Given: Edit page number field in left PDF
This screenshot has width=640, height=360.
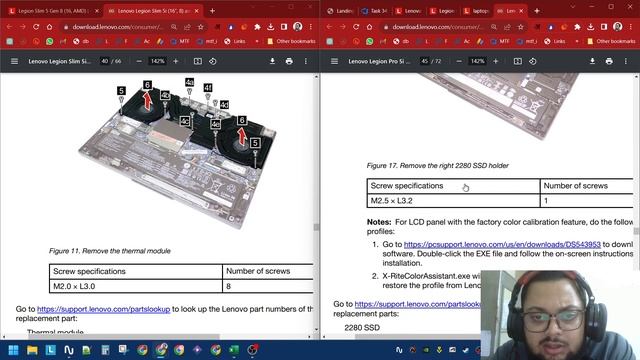Looking at the screenshot, I should pos(105,61).
